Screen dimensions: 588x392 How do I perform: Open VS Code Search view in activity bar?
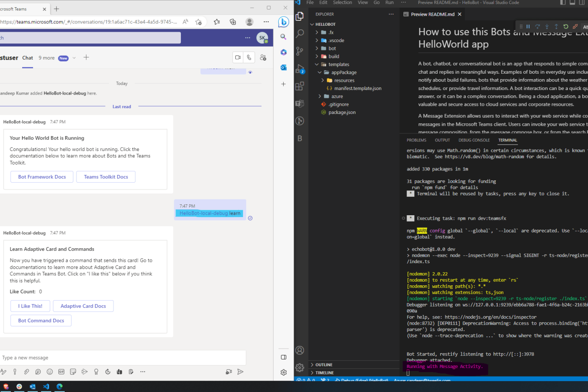point(299,33)
